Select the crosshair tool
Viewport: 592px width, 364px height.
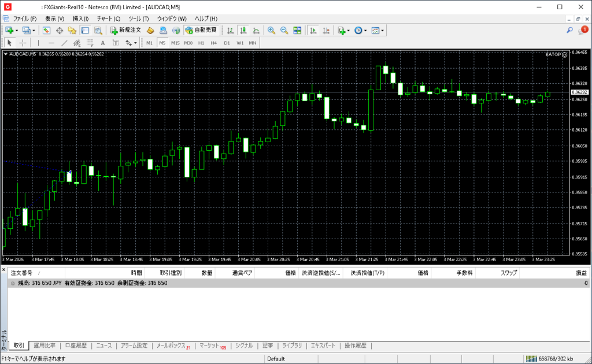pyautogui.click(x=23, y=43)
